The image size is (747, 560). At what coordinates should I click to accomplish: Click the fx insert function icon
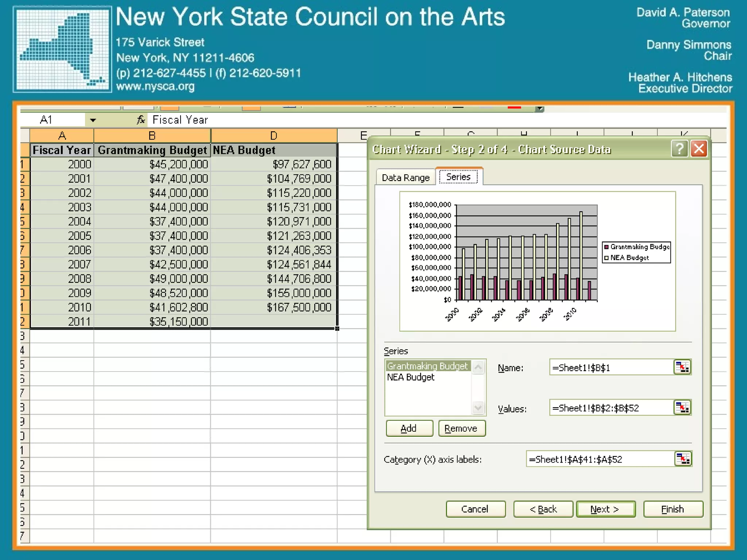tap(141, 120)
